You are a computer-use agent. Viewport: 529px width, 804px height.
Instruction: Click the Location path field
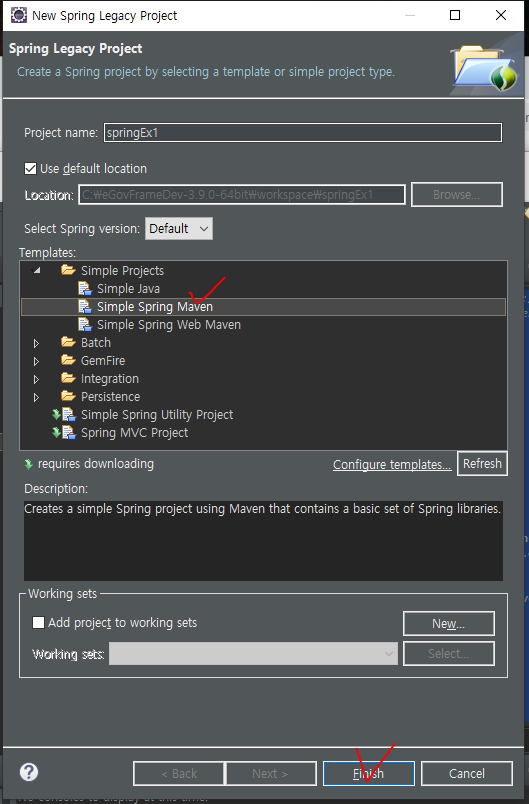tap(242, 195)
